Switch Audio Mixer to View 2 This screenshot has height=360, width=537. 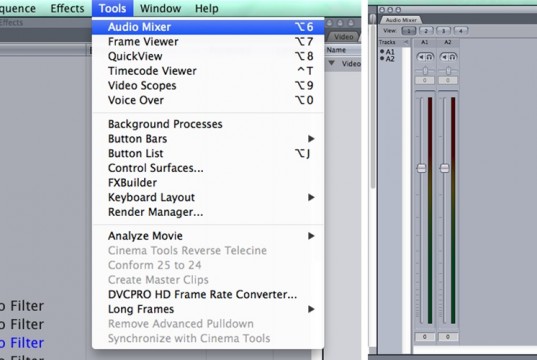426,31
